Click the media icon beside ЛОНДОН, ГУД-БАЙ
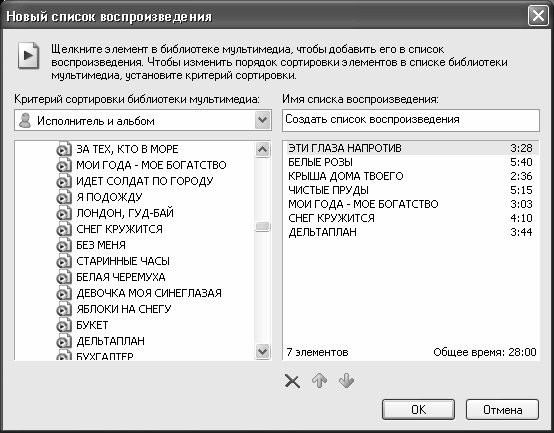 (x=64, y=213)
